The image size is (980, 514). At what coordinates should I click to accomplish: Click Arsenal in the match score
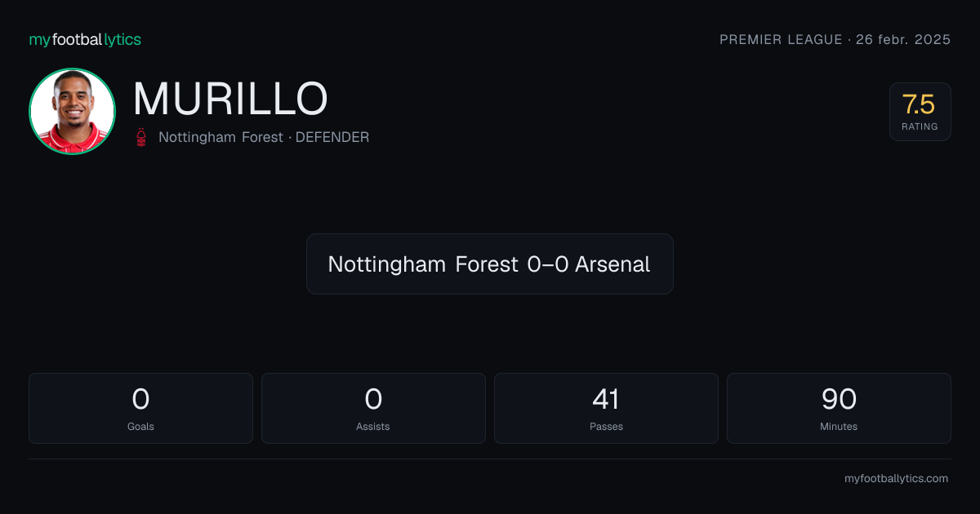pyautogui.click(x=612, y=264)
